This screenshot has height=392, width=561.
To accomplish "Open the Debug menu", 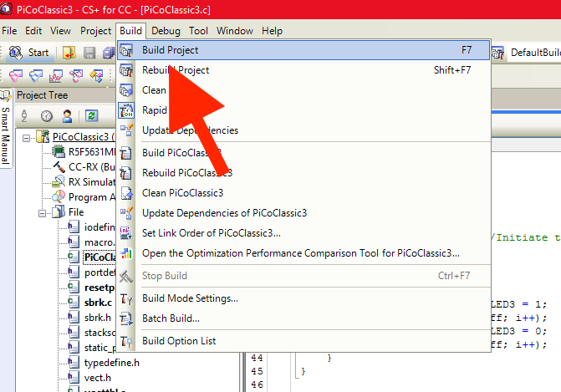I will pyautogui.click(x=166, y=31).
